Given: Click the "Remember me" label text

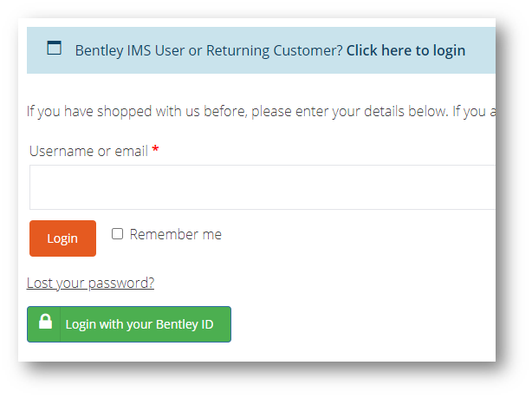Looking at the screenshot, I should pyautogui.click(x=175, y=234).
